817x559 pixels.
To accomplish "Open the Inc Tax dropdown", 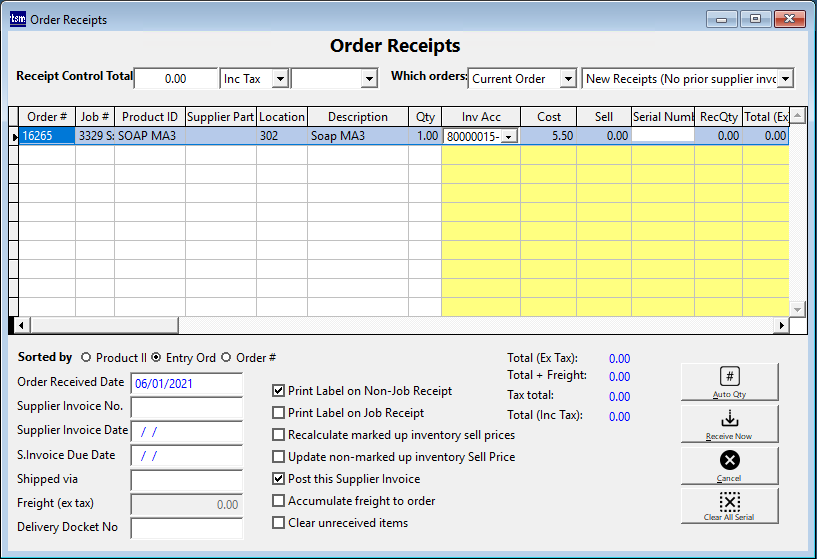I will click(x=280, y=78).
